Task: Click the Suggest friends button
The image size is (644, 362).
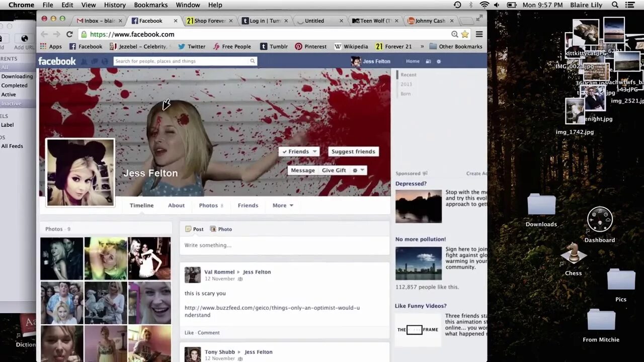Action: (353, 151)
